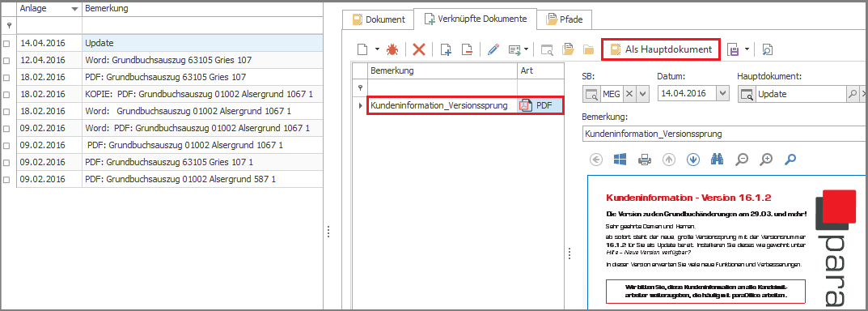Switch to the Dokument tab

tap(379, 19)
